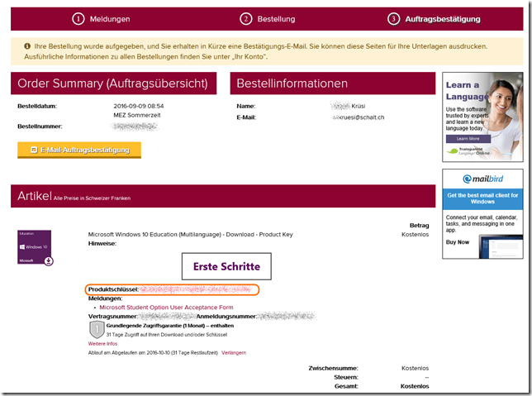The width and height of the screenshot is (532, 396).
Task: Click the blurred Bestellnummer value
Action: (x=135, y=126)
